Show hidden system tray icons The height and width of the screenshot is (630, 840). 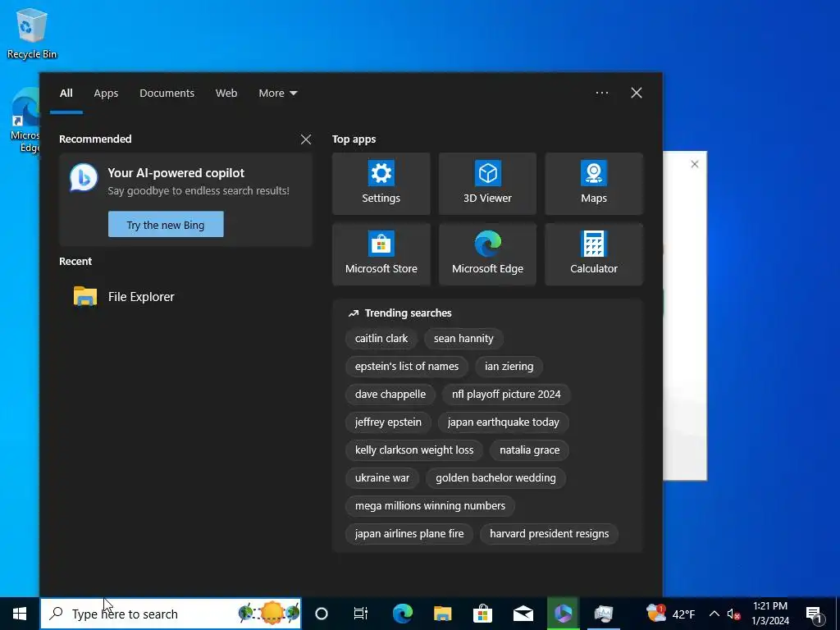714,614
